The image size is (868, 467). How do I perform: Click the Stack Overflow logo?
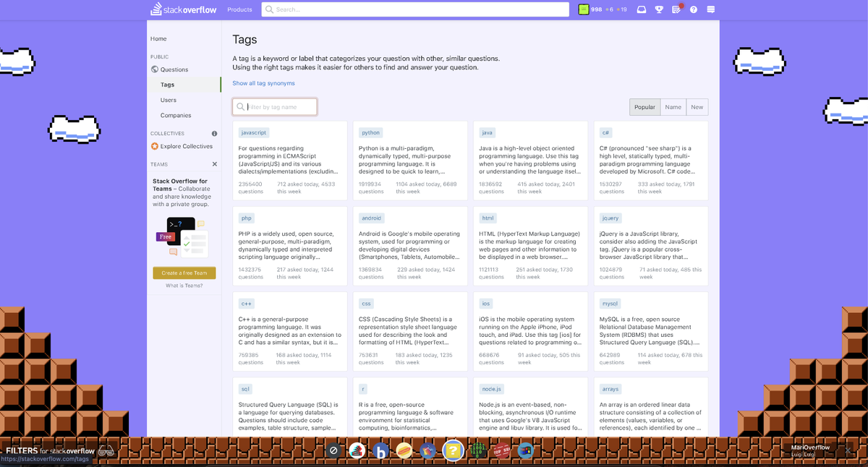coord(183,9)
